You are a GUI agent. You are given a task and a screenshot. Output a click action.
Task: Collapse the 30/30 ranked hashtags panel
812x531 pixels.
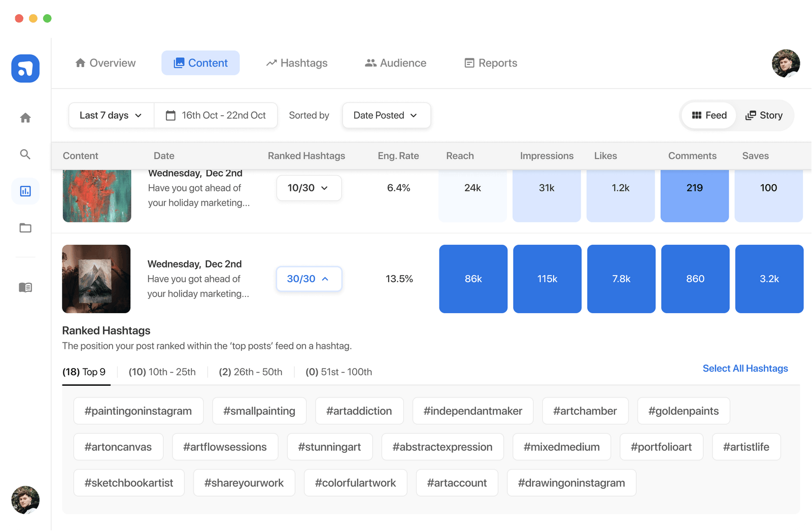point(309,279)
